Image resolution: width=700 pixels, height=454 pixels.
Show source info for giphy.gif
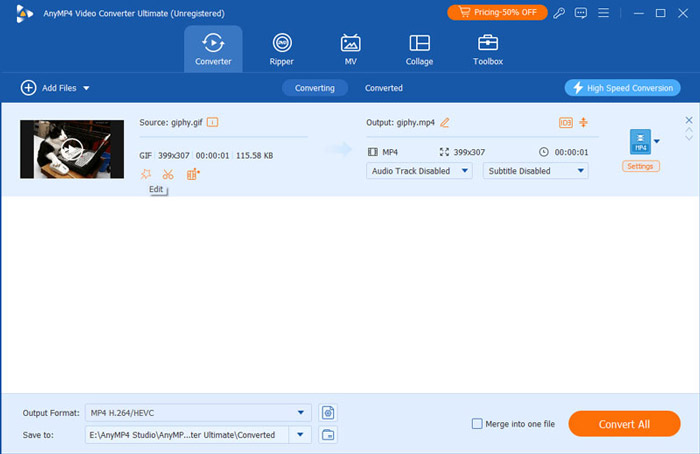[x=212, y=122]
